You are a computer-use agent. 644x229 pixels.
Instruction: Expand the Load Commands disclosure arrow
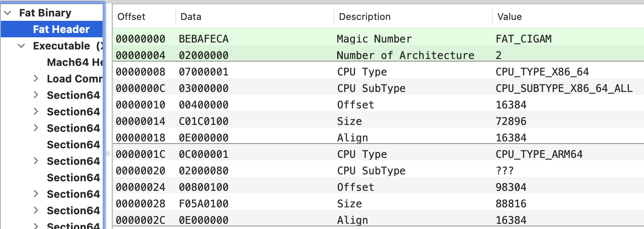(x=36, y=79)
